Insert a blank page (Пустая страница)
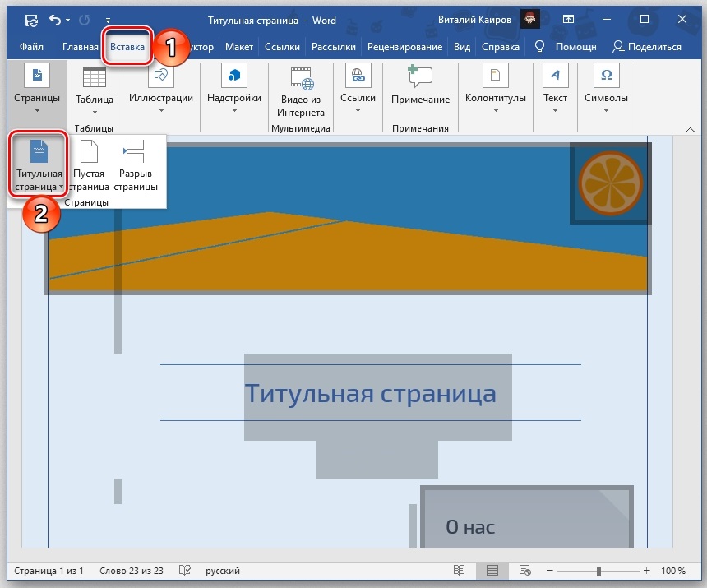Viewport: 707px width, 588px height. point(88,167)
